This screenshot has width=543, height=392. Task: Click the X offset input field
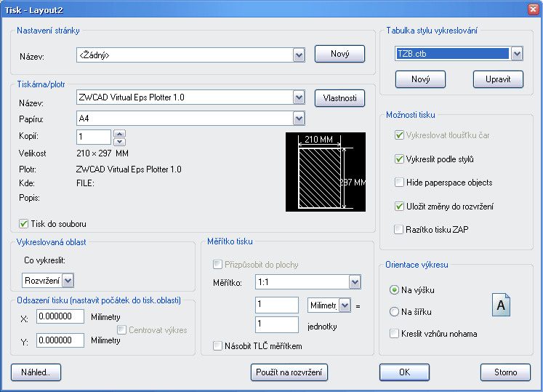tap(60, 317)
